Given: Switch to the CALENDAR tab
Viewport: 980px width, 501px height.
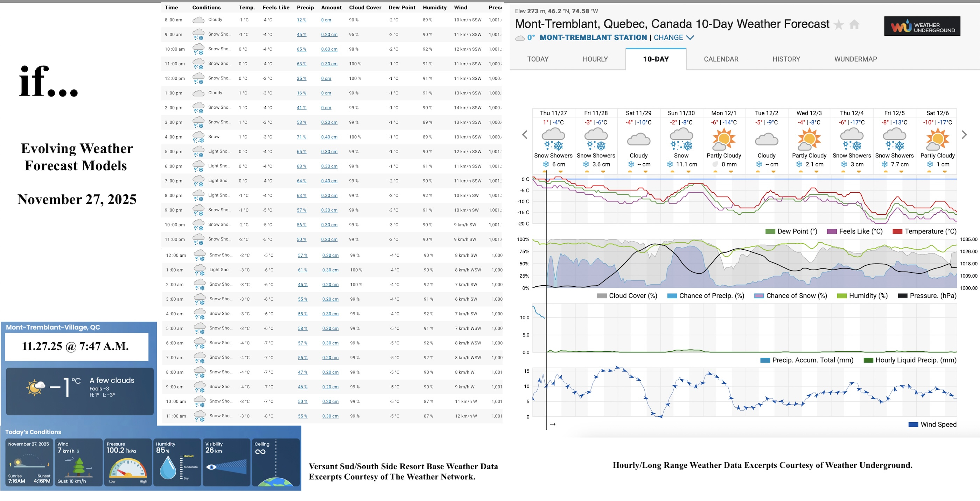Looking at the screenshot, I should tap(720, 59).
